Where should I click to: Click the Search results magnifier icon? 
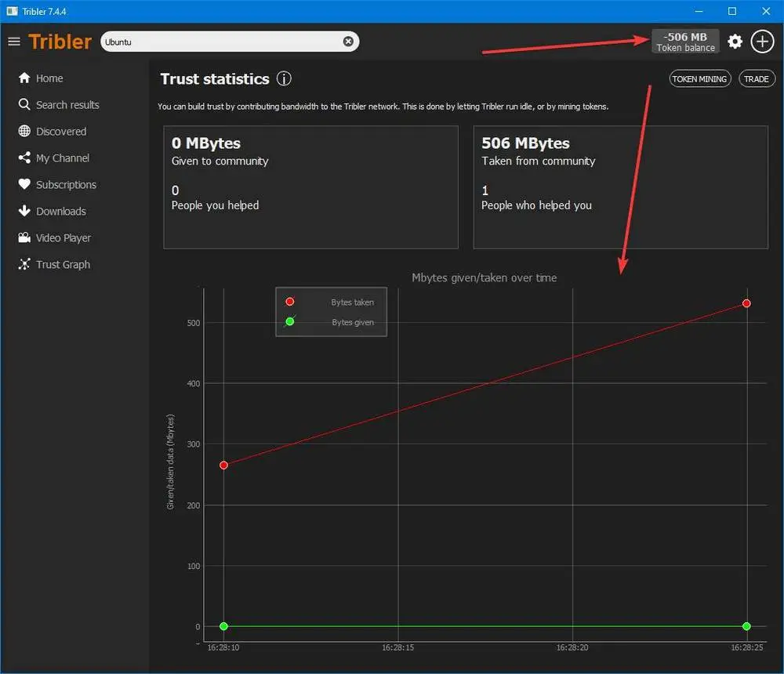[24, 104]
